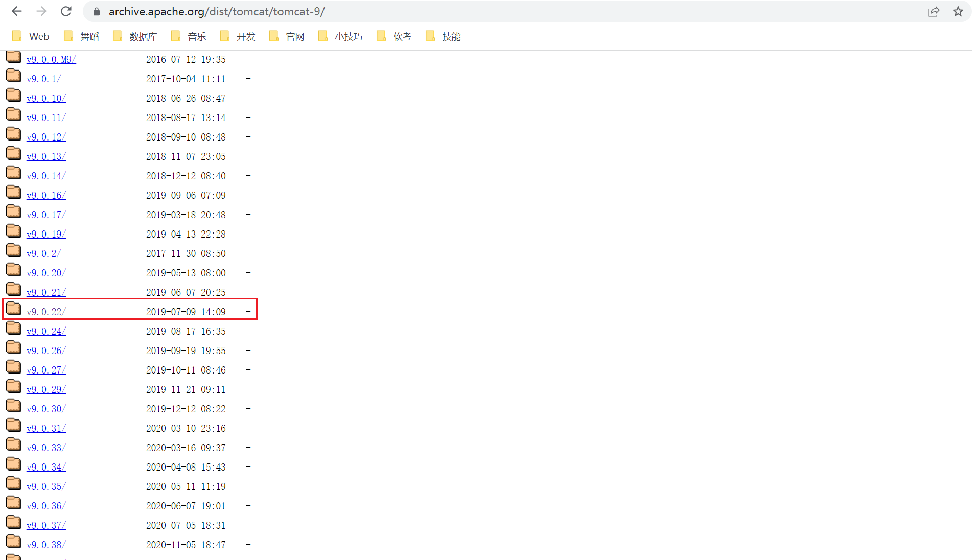Click the folder icon beside v9.0.37/
The image size is (972, 560).
coord(14,522)
